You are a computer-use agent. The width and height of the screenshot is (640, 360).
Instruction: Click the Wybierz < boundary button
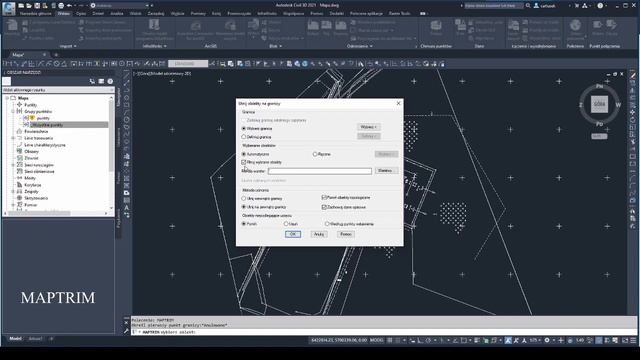coord(369,127)
